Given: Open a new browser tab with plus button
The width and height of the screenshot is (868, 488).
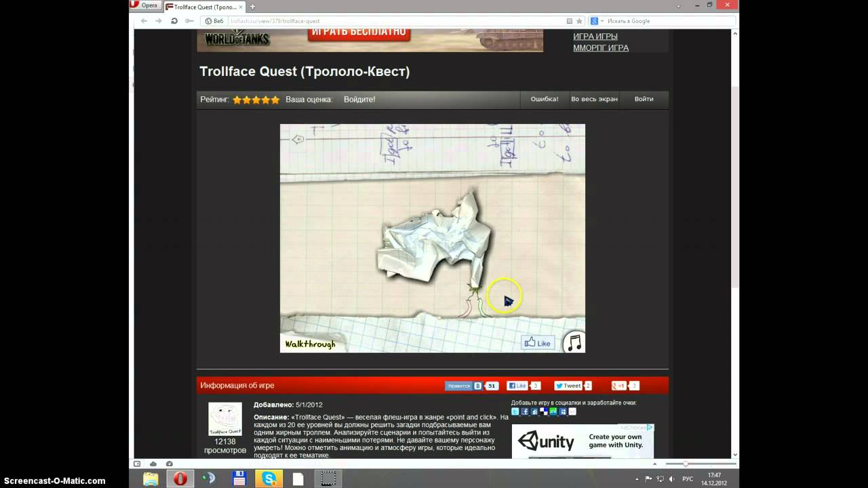Looking at the screenshot, I should 252,6.
